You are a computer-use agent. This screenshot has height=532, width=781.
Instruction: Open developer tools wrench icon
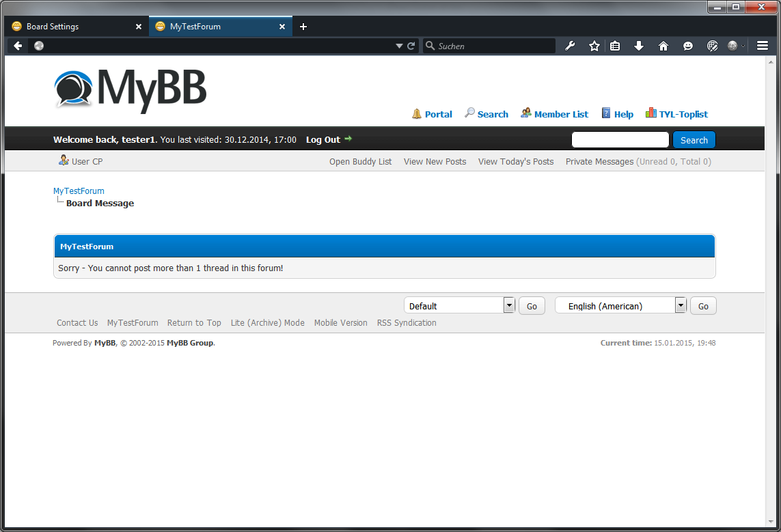(x=570, y=46)
